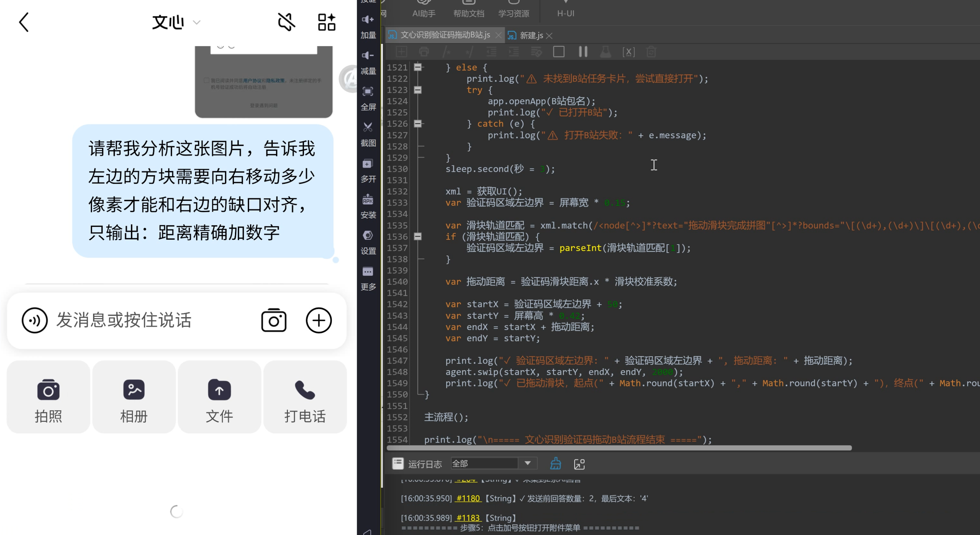The image size is (980, 535).
Task: Click the 全屏 fullscreen icon
Action: point(367,91)
